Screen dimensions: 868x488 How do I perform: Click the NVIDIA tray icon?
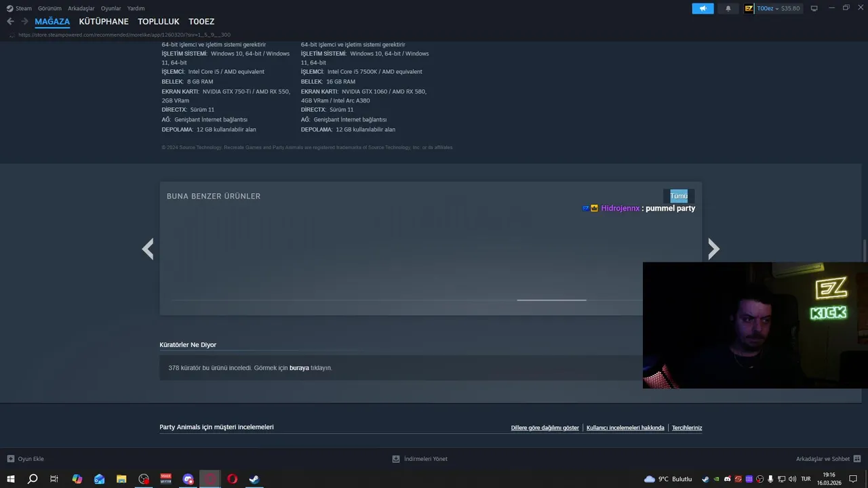pyautogui.click(x=716, y=479)
